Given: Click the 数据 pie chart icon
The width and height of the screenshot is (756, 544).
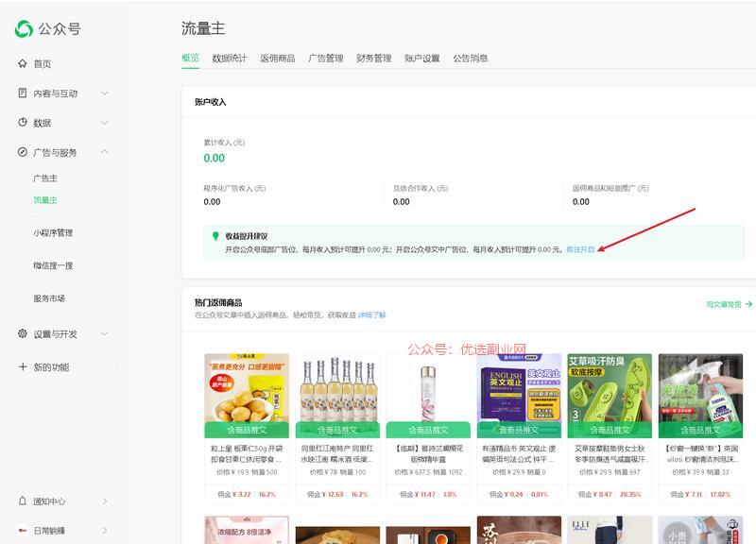Looking at the screenshot, I should point(22,123).
